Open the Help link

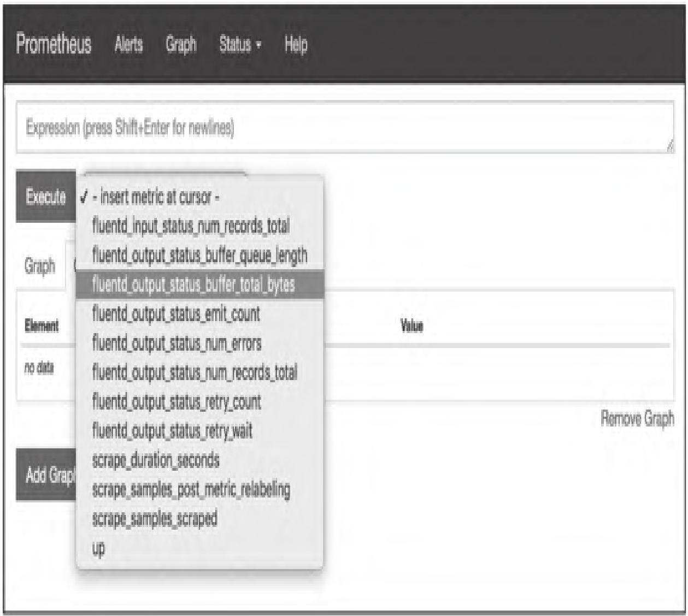coord(296,44)
